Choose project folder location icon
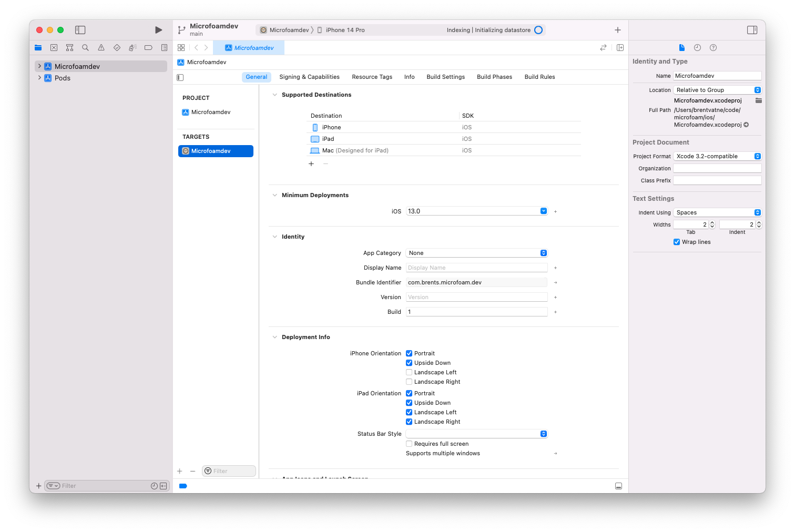 pos(758,100)
